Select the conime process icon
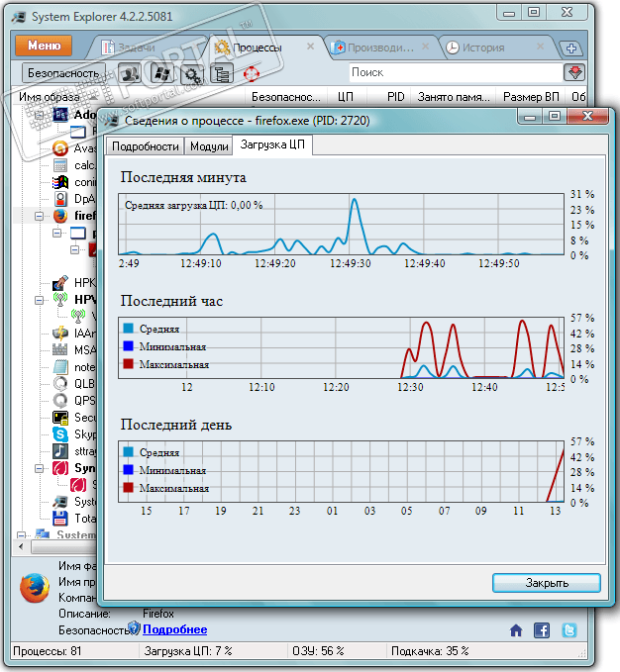Image resolution: width=620 pixels, height=672 pixels. 60,182
